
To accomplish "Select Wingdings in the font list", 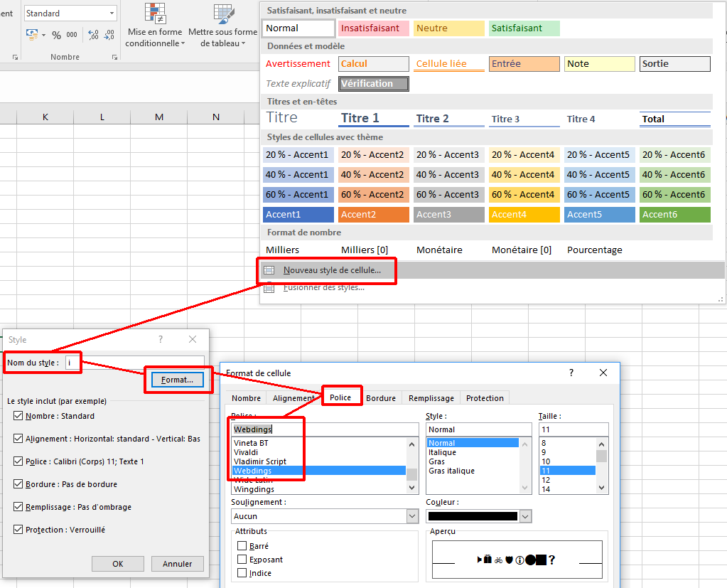I will [319, 489].
